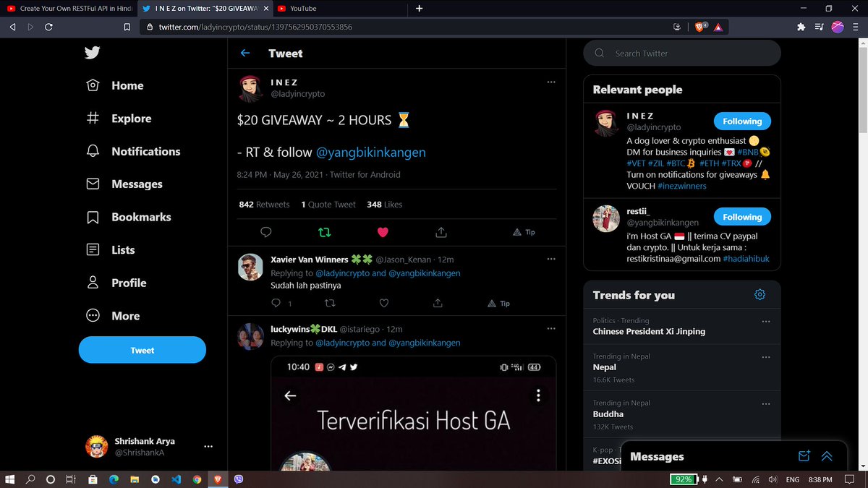Unlike INEZ's tweet with red heart
The height and width of the screenshot is (488, 868).
[x=383, y=232]
